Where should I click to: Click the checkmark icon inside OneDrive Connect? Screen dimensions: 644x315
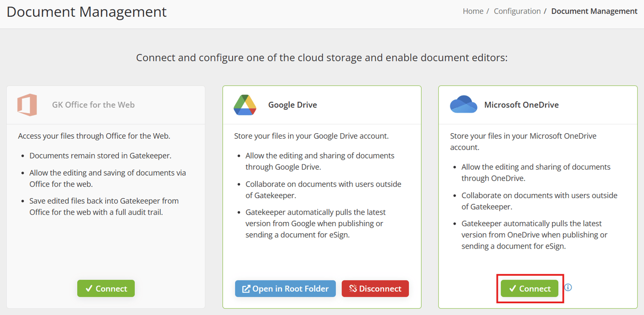(512, 288)
